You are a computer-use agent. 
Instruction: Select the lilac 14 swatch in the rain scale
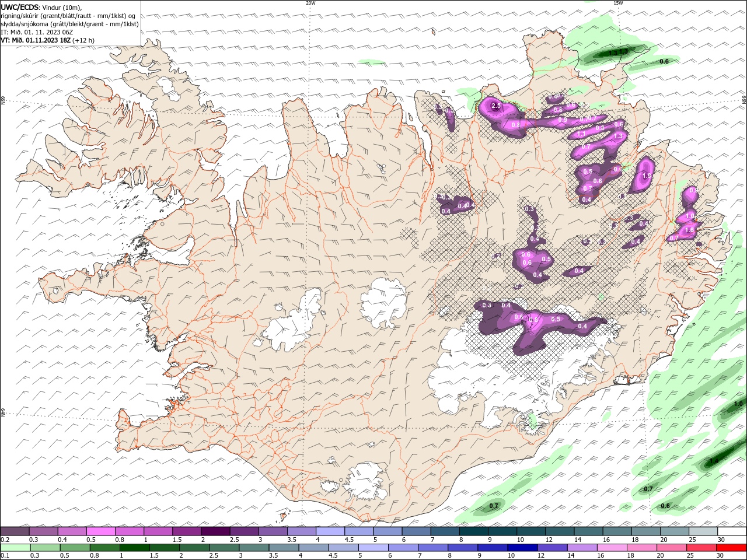pos(582,548)
